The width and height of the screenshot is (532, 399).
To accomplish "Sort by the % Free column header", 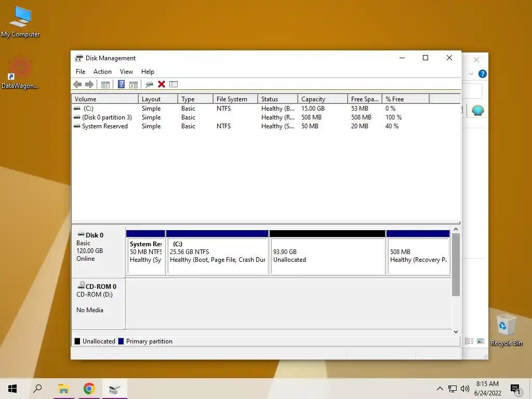I will pyautogui.click(x=406, y=99).
